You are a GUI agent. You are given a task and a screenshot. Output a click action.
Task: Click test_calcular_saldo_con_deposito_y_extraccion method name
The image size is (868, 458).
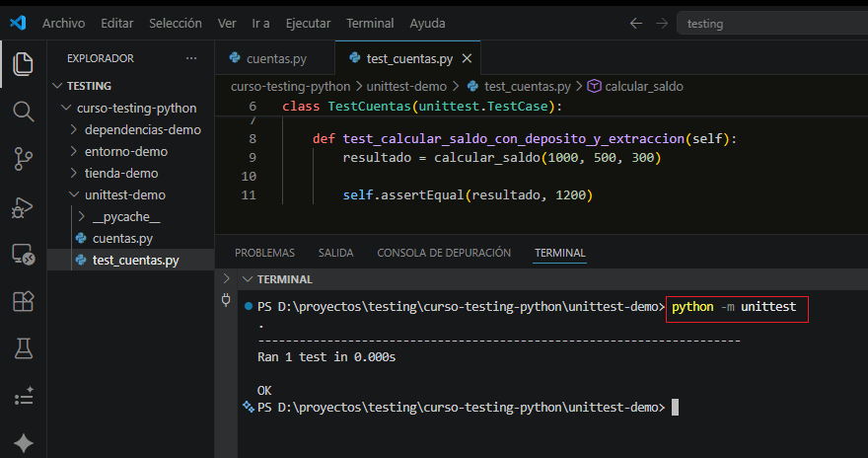tap(513, 138)
